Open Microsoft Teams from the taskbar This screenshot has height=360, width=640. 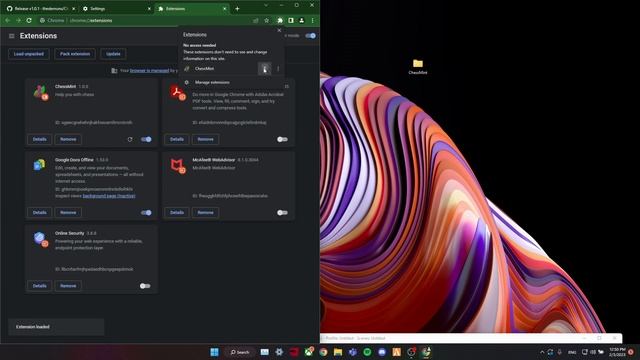pos(353,352)
